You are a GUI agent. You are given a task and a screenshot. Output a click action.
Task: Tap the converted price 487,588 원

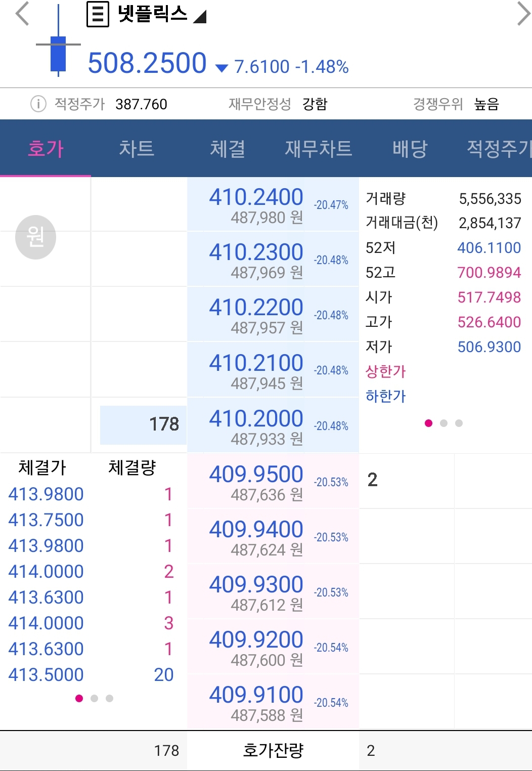click(x=267, y=715)
